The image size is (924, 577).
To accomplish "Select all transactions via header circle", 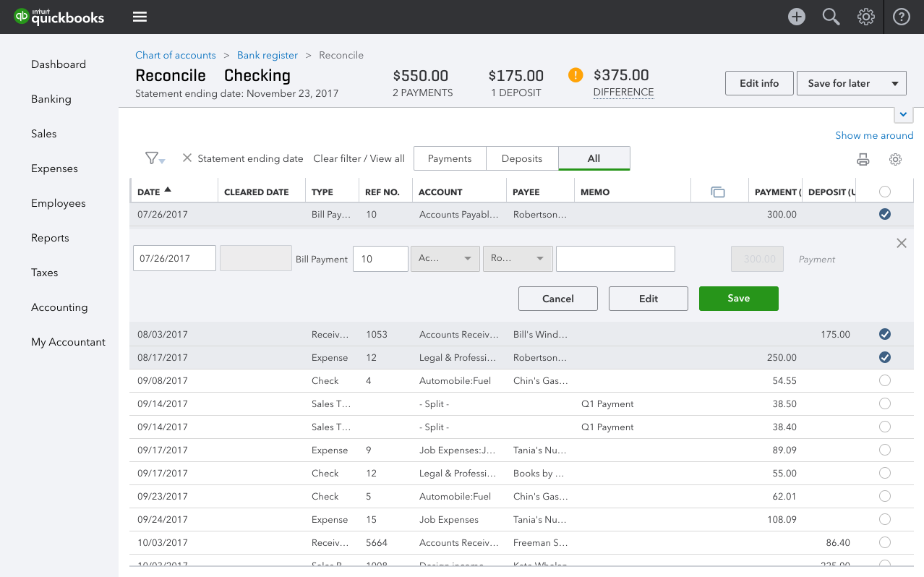I will 885,192.
